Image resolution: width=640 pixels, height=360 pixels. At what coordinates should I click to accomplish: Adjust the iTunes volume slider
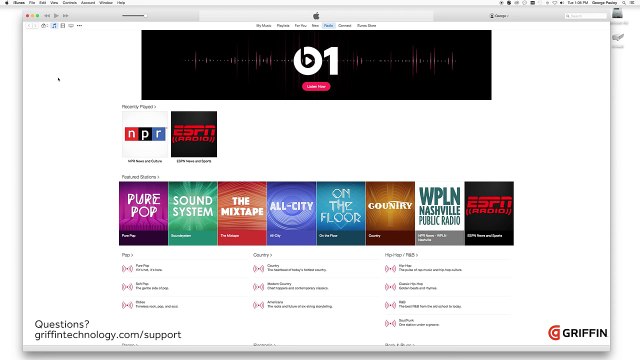[x=134, y=16]
